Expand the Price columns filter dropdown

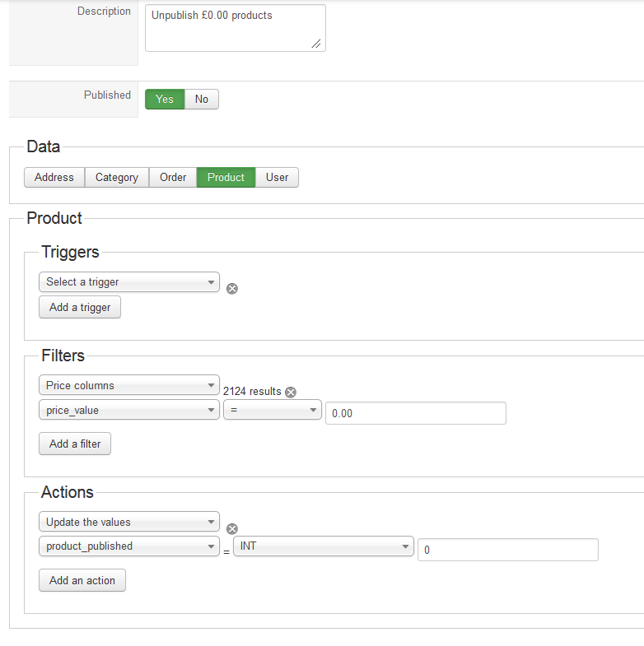[129, 385]
